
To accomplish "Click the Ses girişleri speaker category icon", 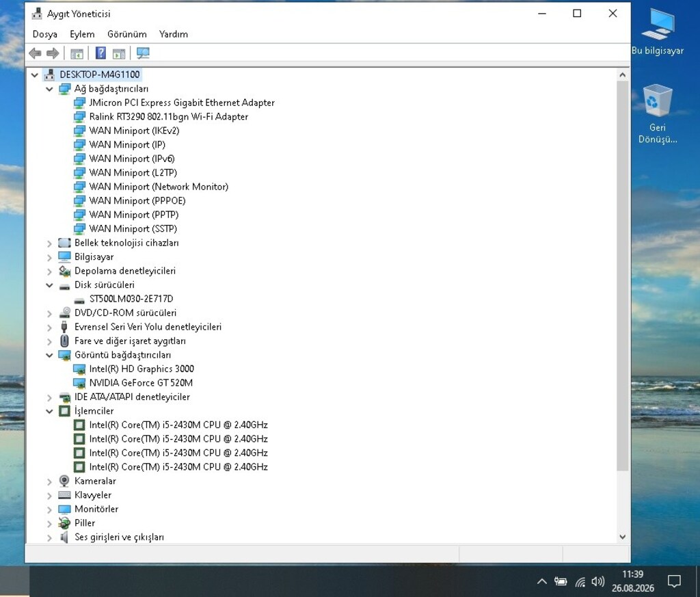I will pyautogui.click(x=64, y=538).
